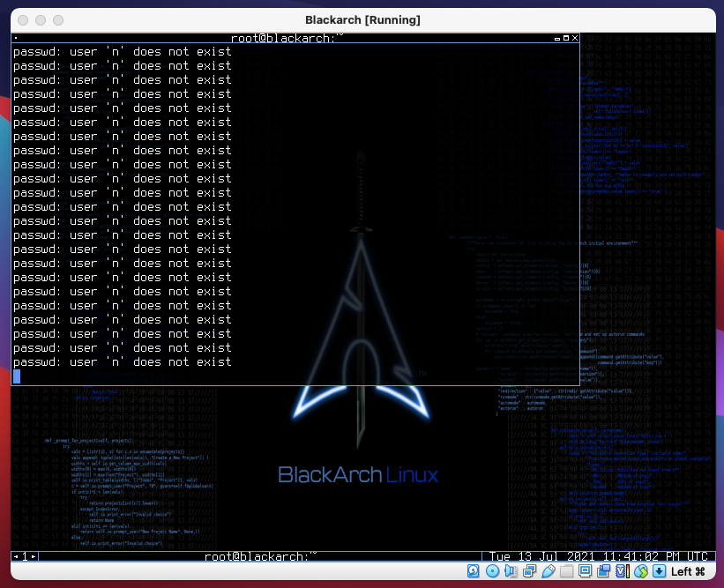Mute the VM audio via the speaker icon
The width and height of the screenshot is (724, 588).
tap(510, 571)
